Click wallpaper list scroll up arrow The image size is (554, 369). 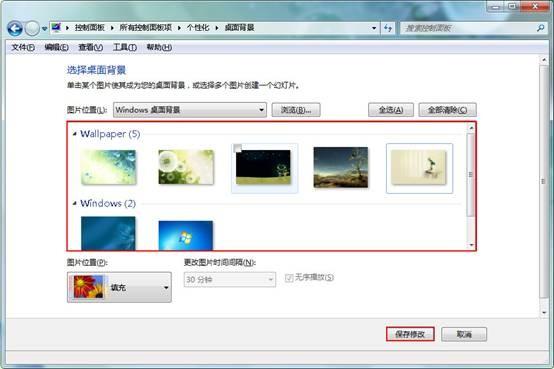point(471,127)
